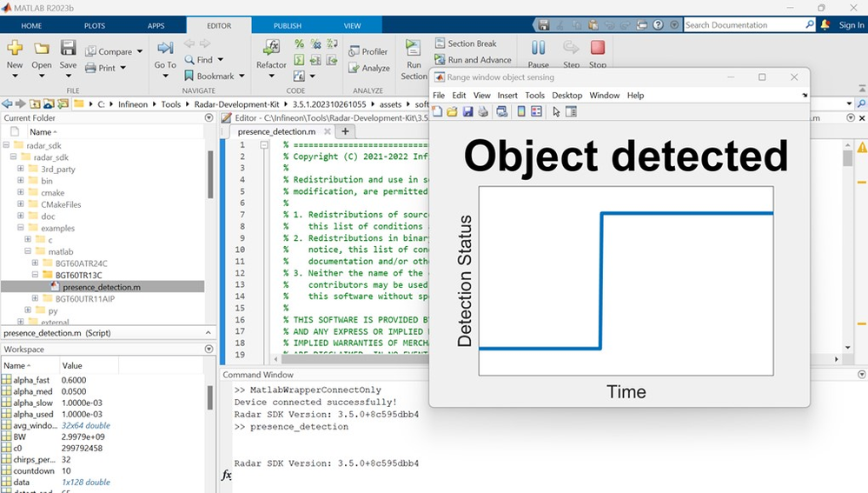Expand the 3rd_party folder
The width and height of the screenshot is (868, 493).
coord(21,169)
